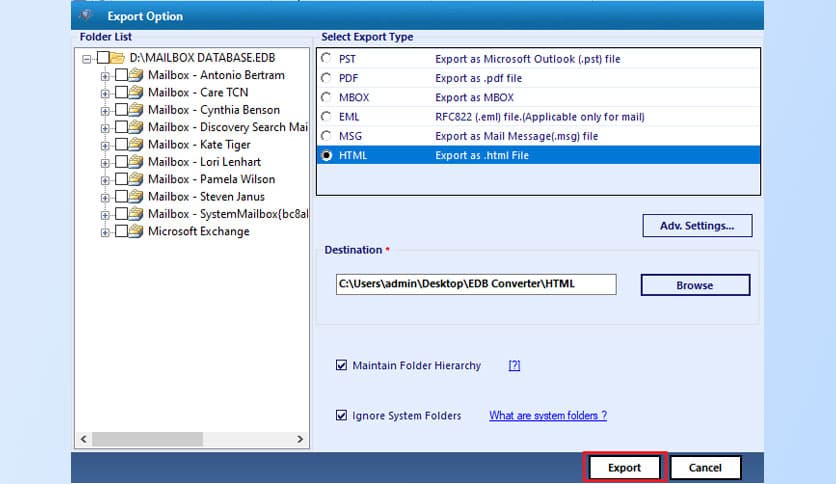Click the Pamela Wilson mailbox folder icon
This screenshot has width=836, height=484.
tap(136, 179)
